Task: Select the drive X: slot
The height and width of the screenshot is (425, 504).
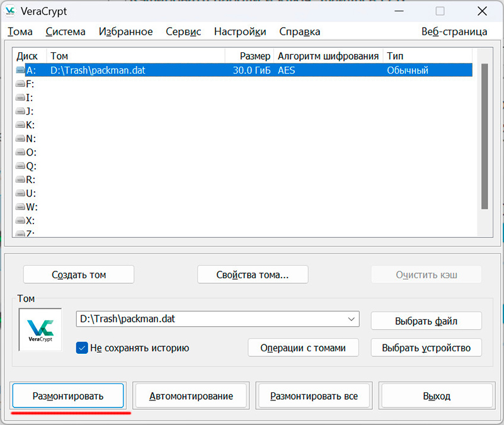Action: pos(30,221)
